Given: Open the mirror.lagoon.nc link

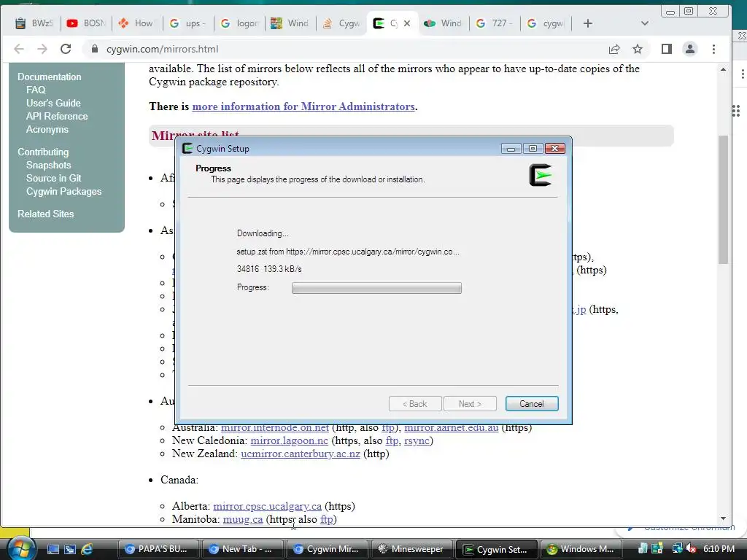Looking at the screenshot, I should 289,440.
